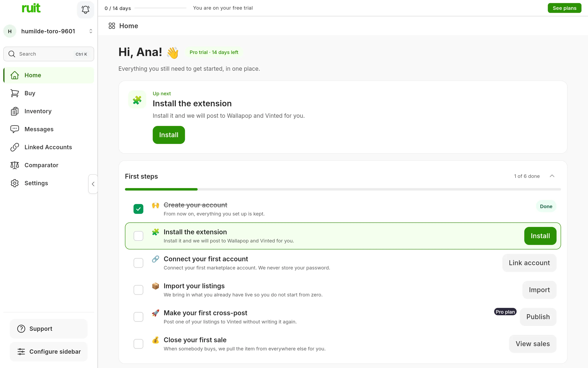Click the Inventory clipboard icon
The width and height of the screenshot is (588, 368).
click(14, 111)
